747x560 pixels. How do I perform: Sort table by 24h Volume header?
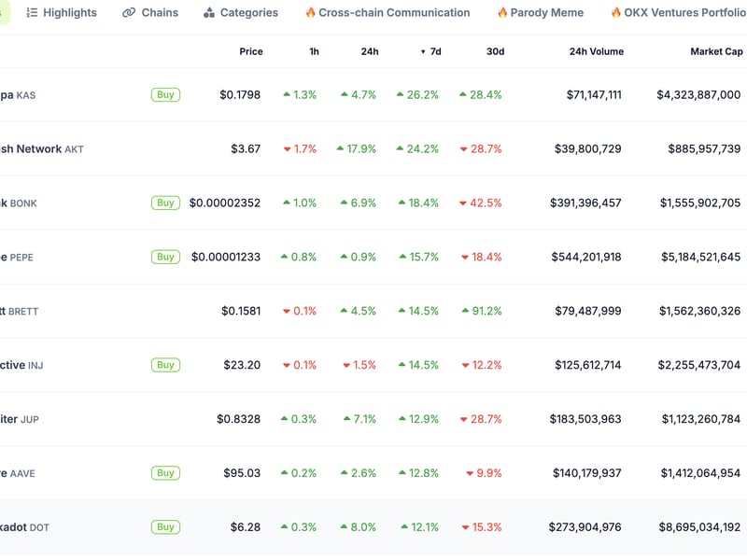[596, 52]
